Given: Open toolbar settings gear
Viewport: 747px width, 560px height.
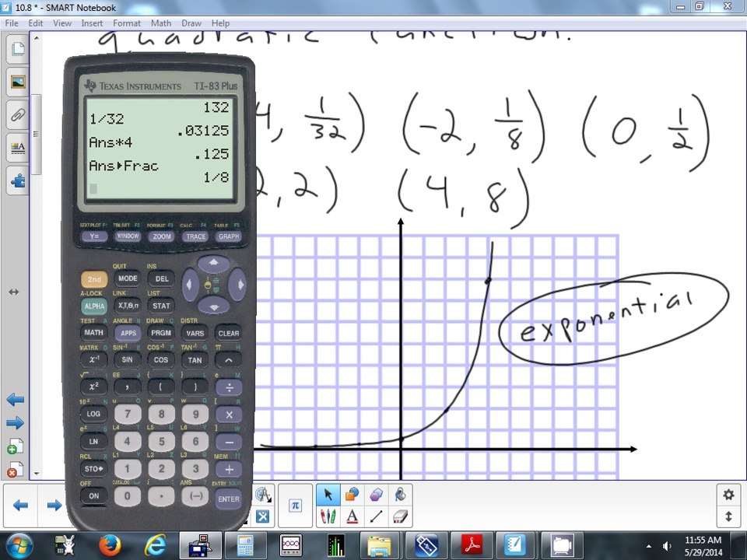Looking at the screenshot, I should click(728, 495).
